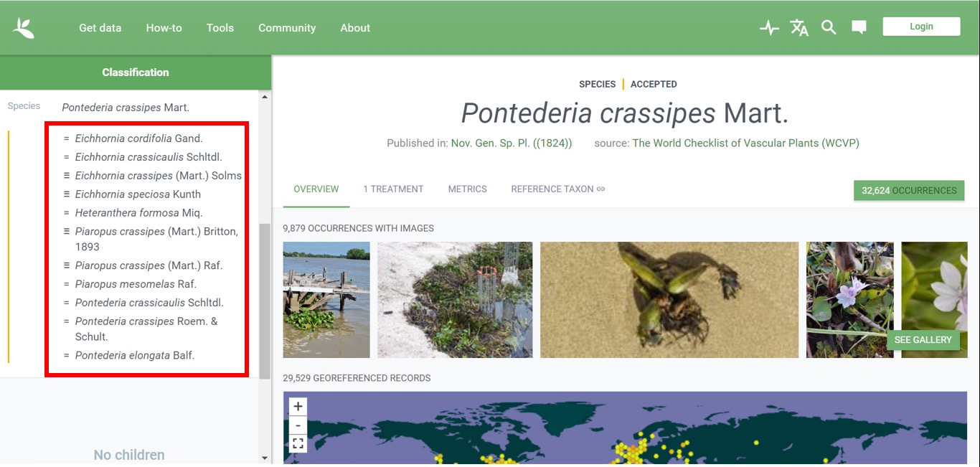This screenshot has height=467, width=980.
Task: Toggle fullscreen map view
Action: 298,443
